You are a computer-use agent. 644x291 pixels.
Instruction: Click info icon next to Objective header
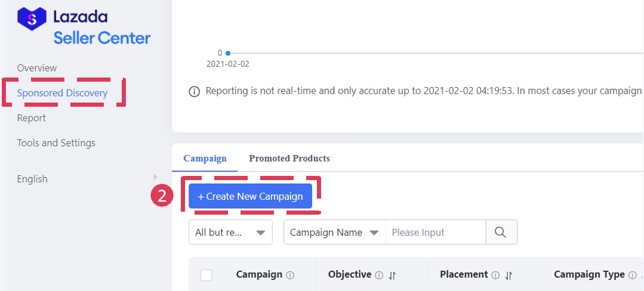(379, 275)
